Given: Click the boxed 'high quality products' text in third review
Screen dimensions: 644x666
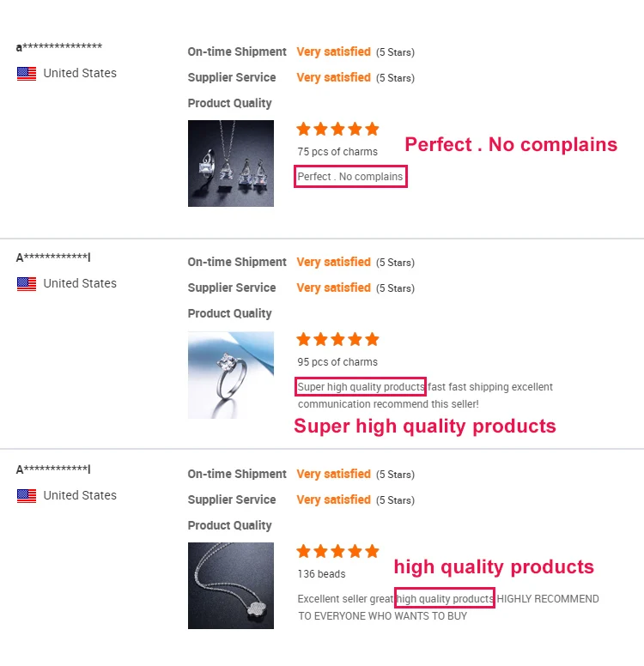Looking at the screenshot, I should point(445,598).
